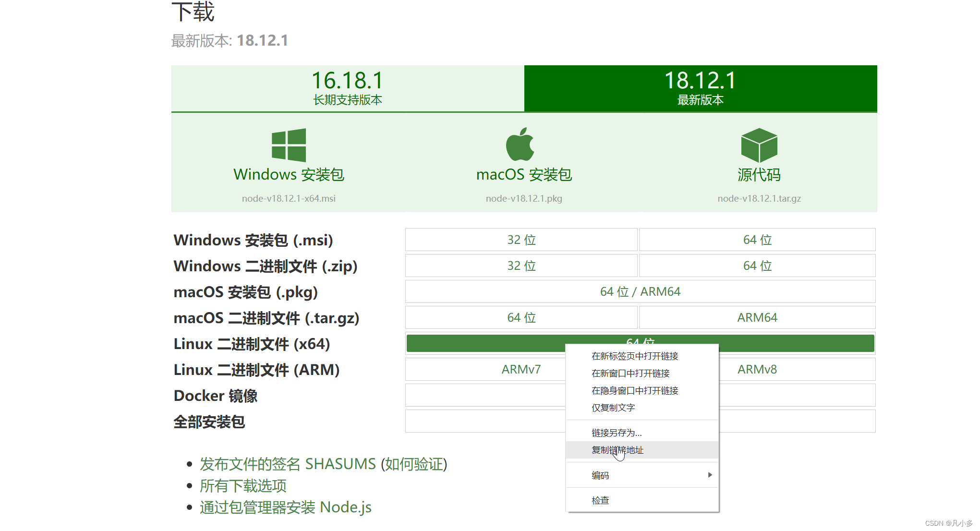Switch to the 16.18.1 长期支持版本 tab
Screen dimensions: 980x531
point(348,88)
